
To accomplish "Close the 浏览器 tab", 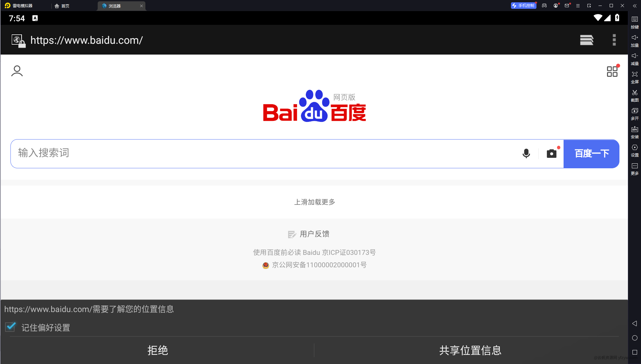I will coord(141,6).
